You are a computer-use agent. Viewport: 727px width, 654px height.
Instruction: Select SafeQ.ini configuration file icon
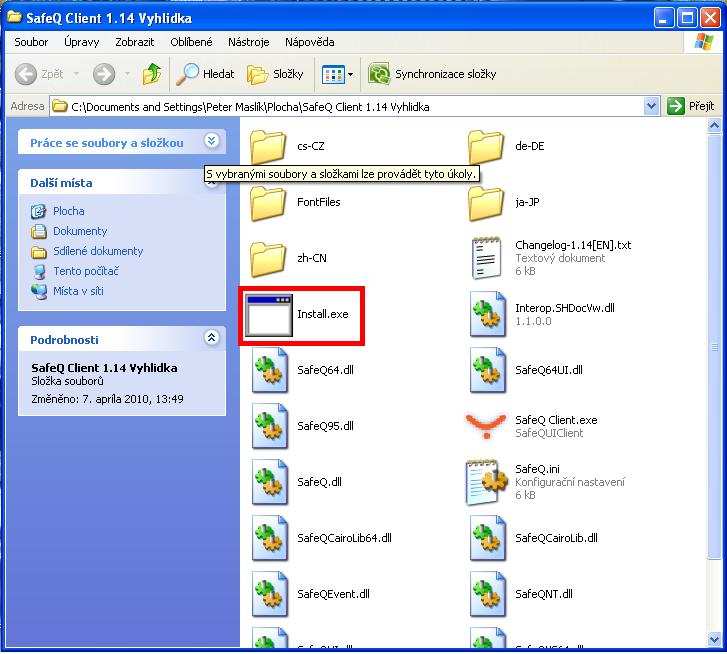(485, 482)
